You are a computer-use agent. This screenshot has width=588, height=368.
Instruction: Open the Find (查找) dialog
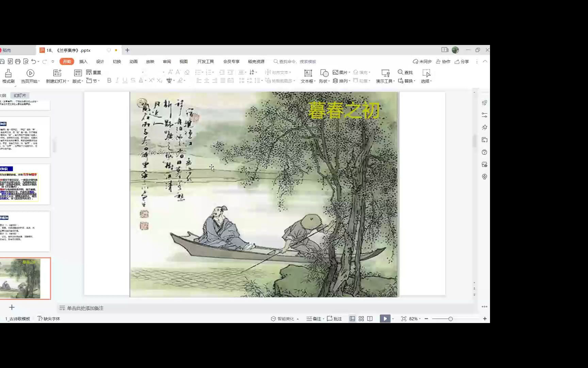[x=405, y=72]
